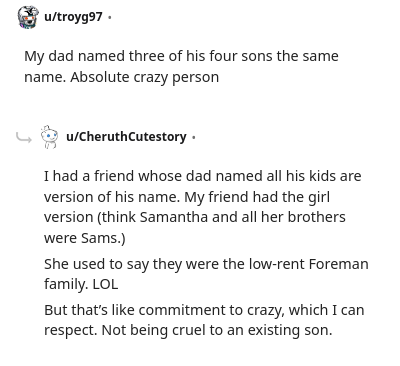Click the line starting "My dad named three"
The image size is (400, 366).
click(181, 56)
